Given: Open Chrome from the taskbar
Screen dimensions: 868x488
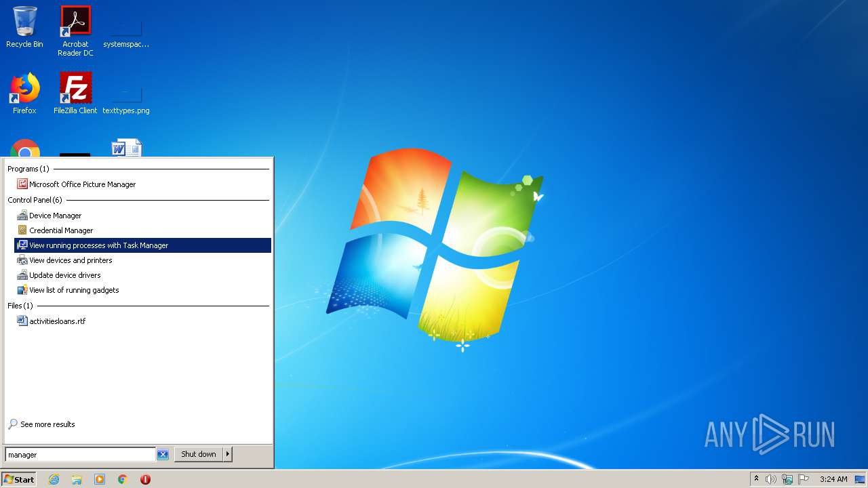Looking at the screenshot, I should coord(123,479).
